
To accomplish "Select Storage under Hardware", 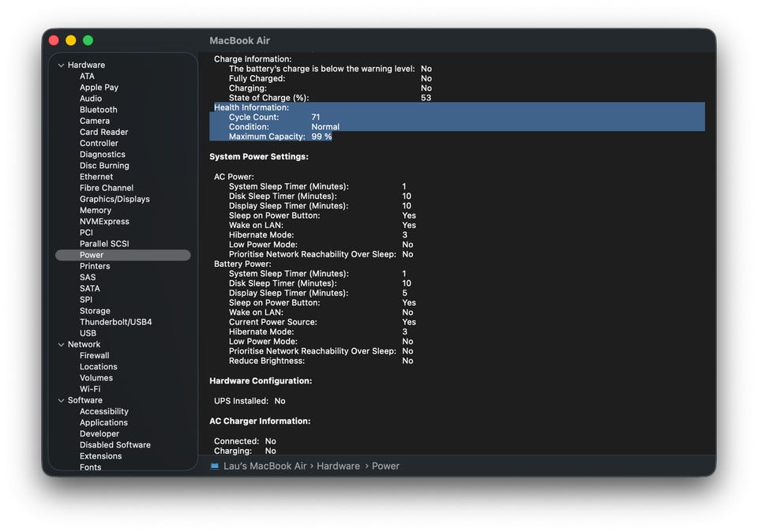I will point(95,311).
